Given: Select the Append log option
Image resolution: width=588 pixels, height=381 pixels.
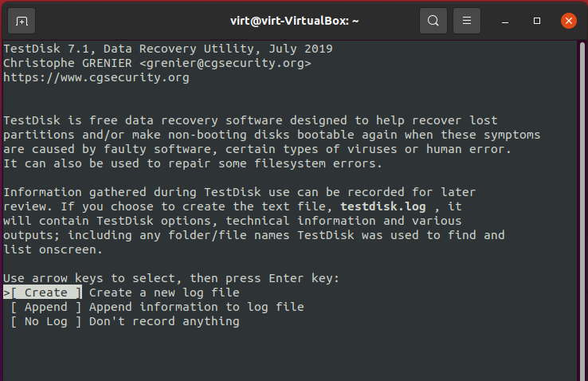Looking at the screenshot, I should [45, 307].
